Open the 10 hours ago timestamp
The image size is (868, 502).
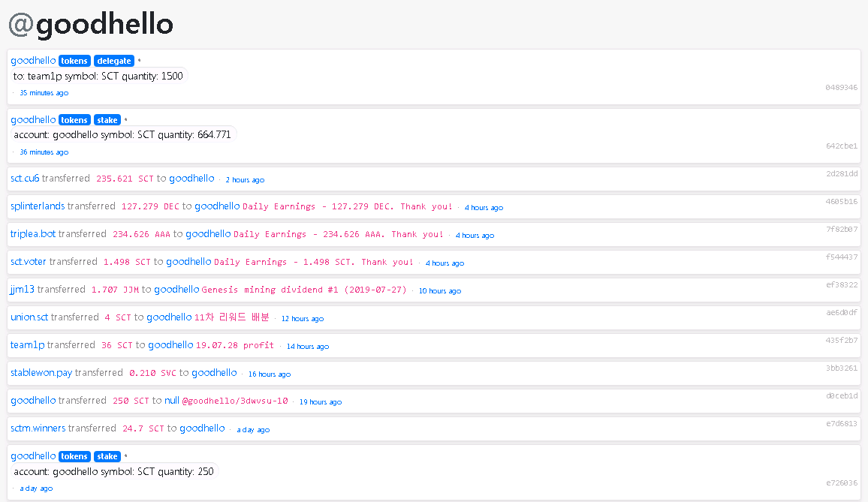tap(439, 291)
